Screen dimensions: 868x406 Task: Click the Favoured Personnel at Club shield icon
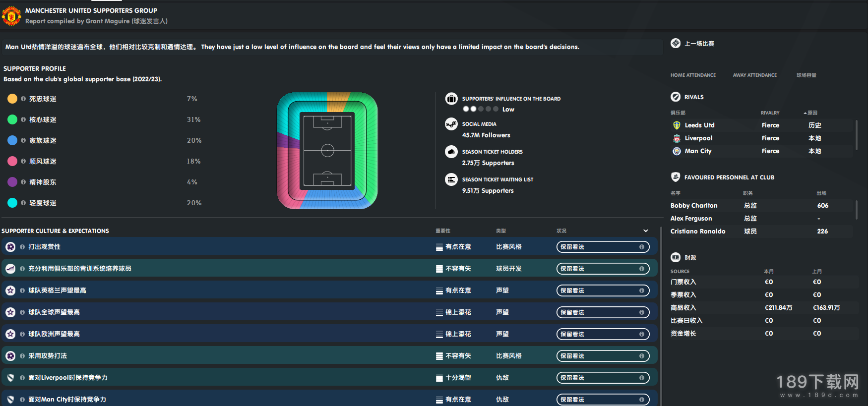tap(676, 177)
